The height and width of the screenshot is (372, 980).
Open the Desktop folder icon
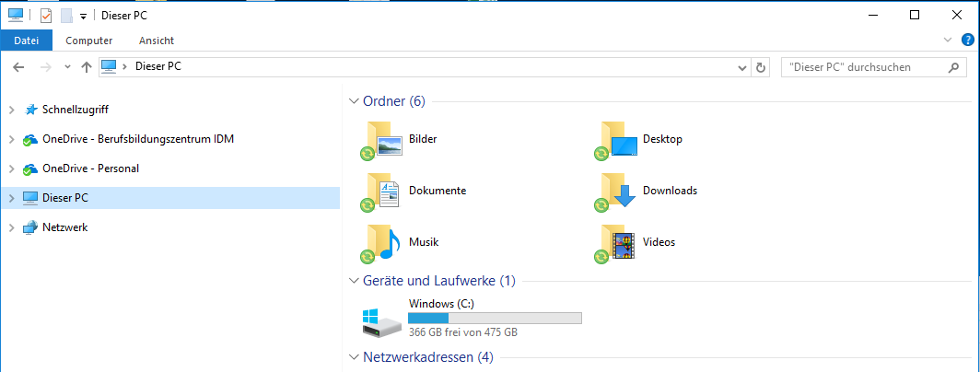click(x=615, y=140)
